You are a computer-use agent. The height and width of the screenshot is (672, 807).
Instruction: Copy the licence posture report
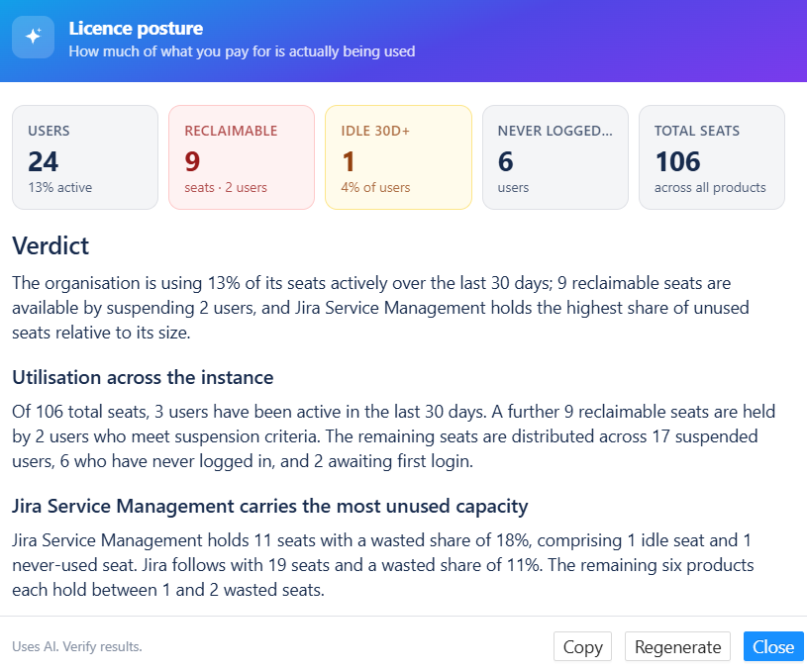(x=582, y=646)
